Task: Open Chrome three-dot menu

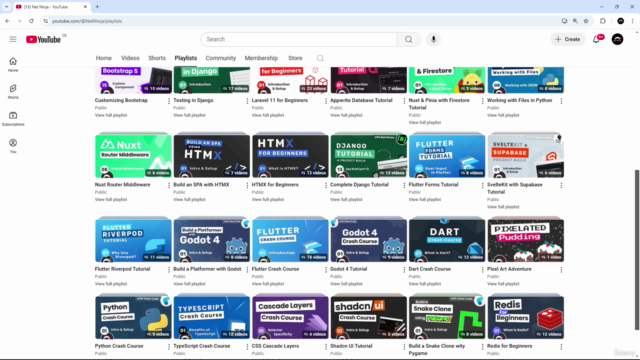Action: tap(633, 21)
